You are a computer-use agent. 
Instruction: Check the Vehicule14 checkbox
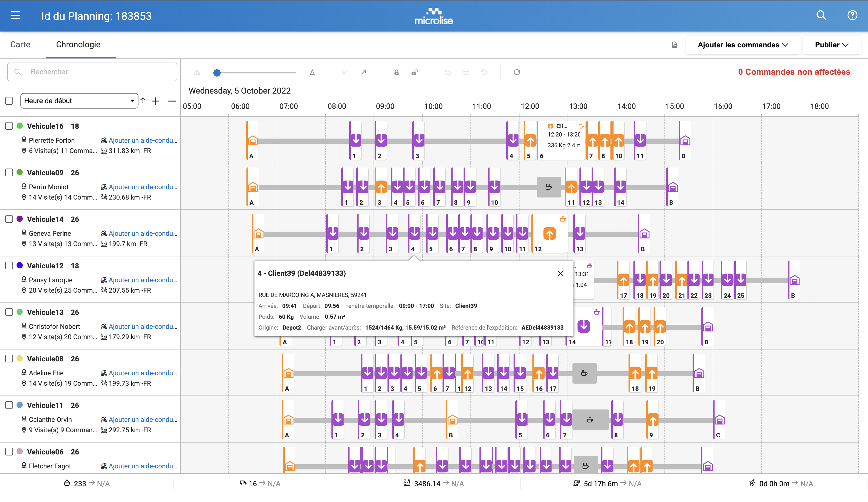click(x=9, y=219)
